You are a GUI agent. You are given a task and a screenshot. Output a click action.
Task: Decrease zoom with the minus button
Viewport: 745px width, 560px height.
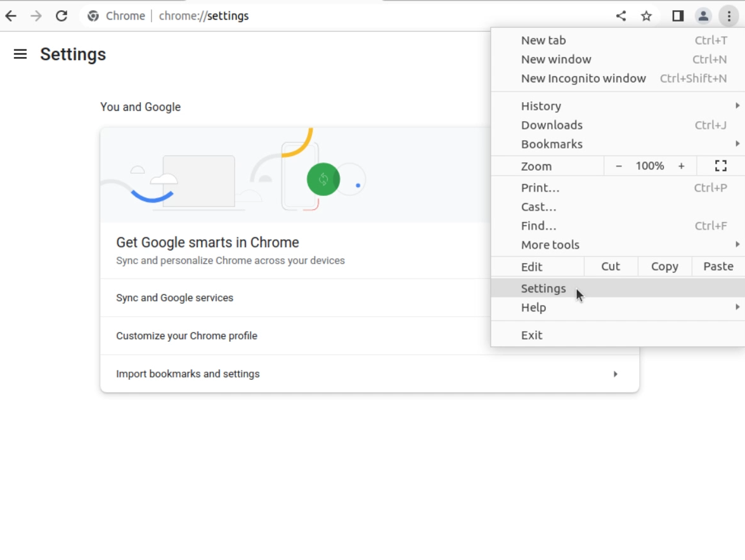pos(619,166)
